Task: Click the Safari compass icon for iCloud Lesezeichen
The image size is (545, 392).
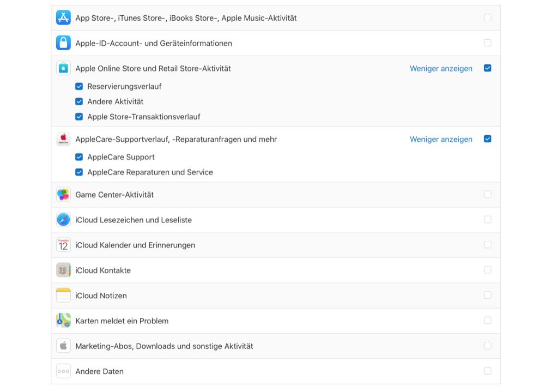Action: tap(63, 220)
